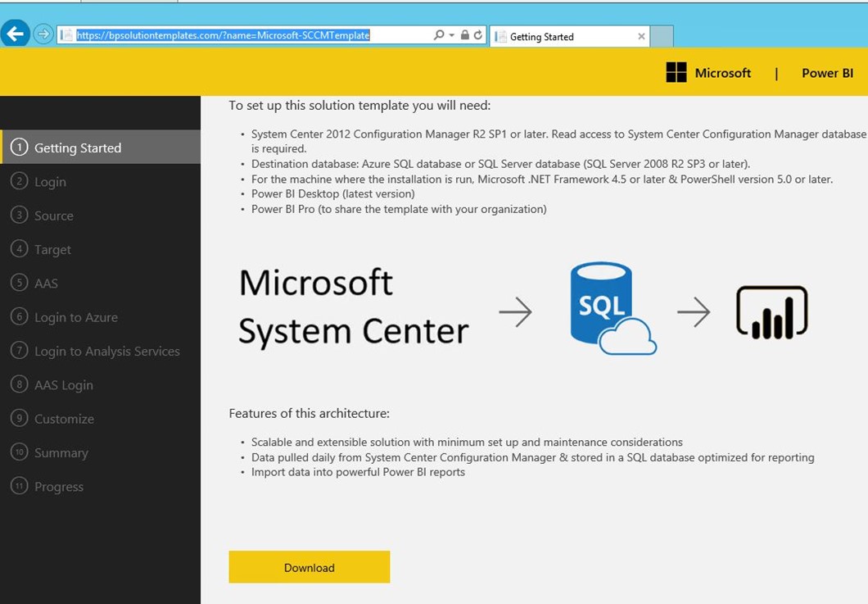This screenshot has width=868, height=604.
Task: Go to the Login to Azure step
Action: pyautogui.click(x=100, y=317)
